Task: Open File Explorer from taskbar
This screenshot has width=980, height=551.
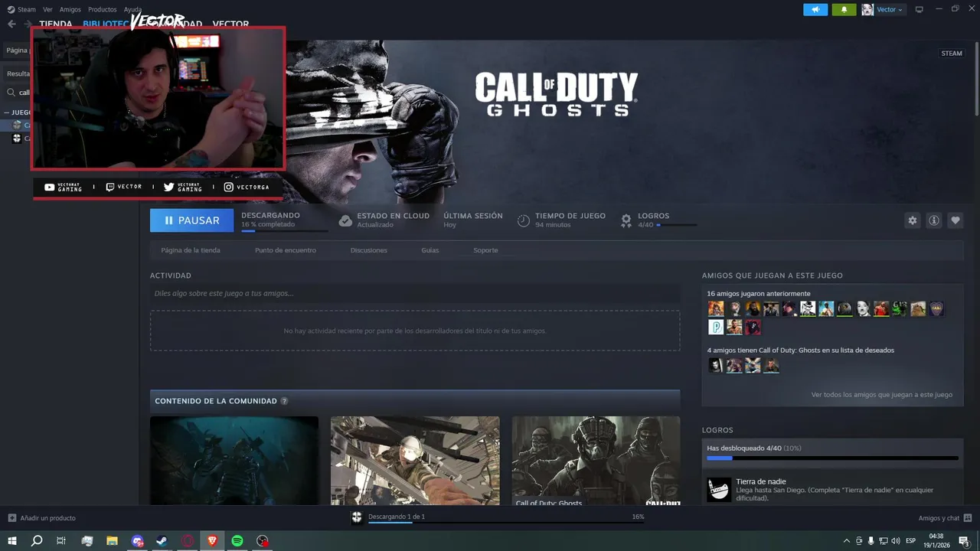Action: click(112, 541)
